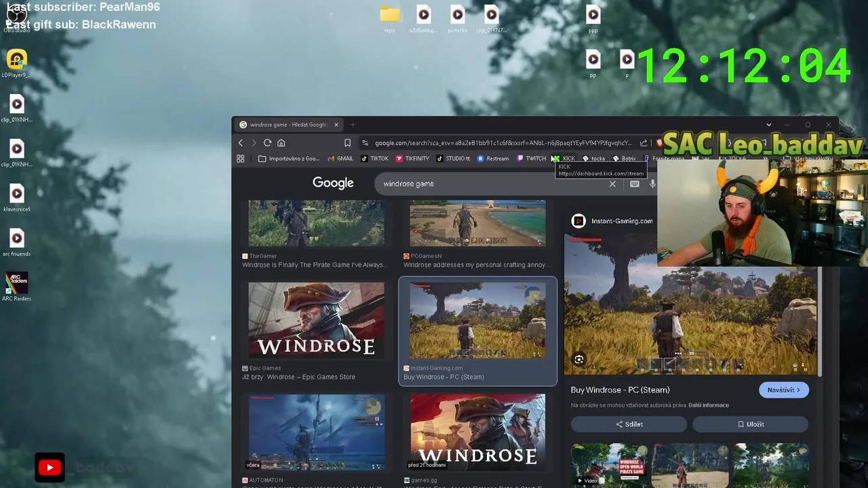This screenshot has width=868, height=488.
Task: Open the on-screen keyboard icon in the search box
Action: (x=635, y=184)
